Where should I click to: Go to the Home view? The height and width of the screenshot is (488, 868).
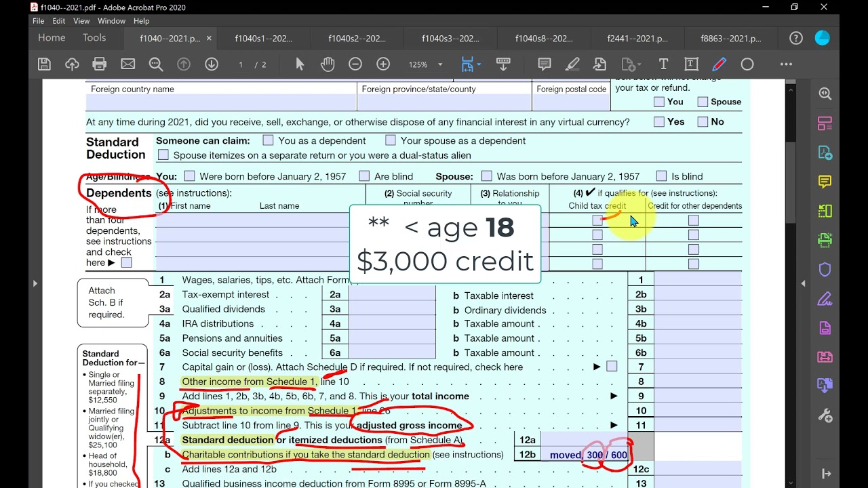52,38
